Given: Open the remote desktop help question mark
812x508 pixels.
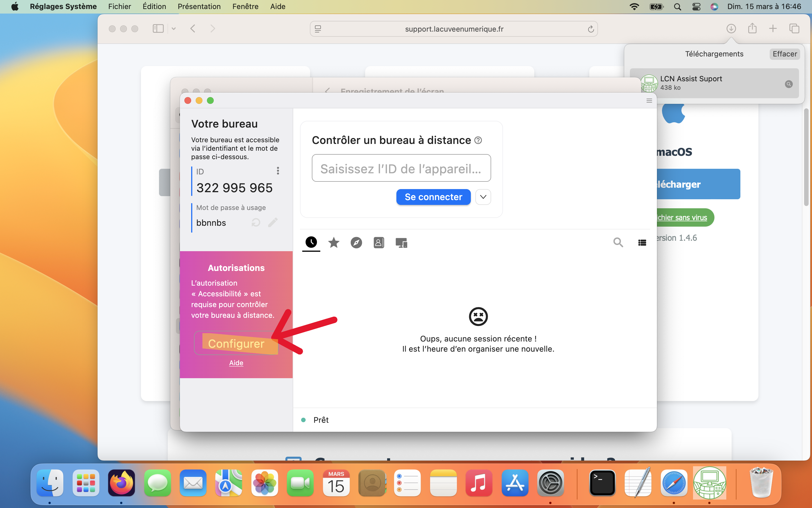Looking at the screenshot, I should 478,141.
